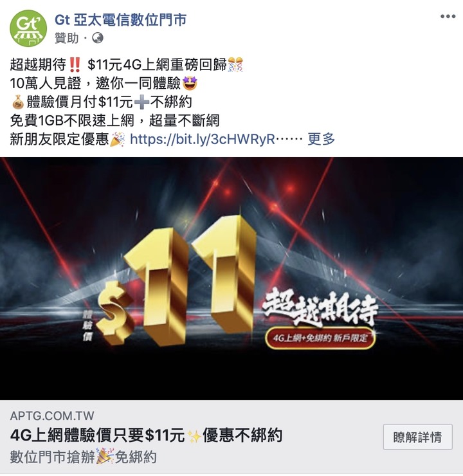Click the globe public audience icon
Screen dimensions: 463x476
tap(97, 38)
